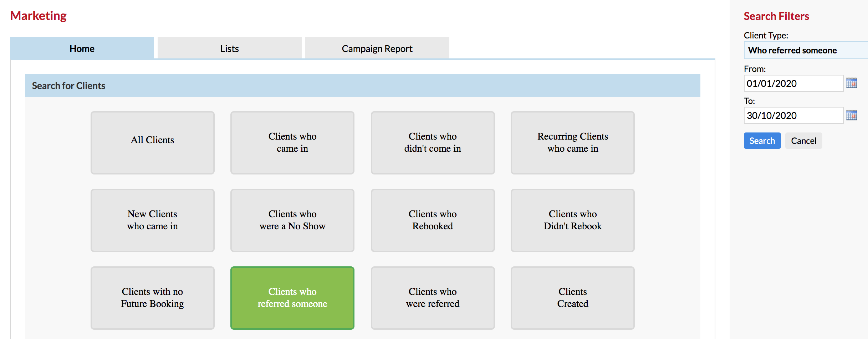This screenshot has width=868, height=339.
Task: Pick Clients who didn't come in
Action: pyautogui.click(x=433, y=143)
